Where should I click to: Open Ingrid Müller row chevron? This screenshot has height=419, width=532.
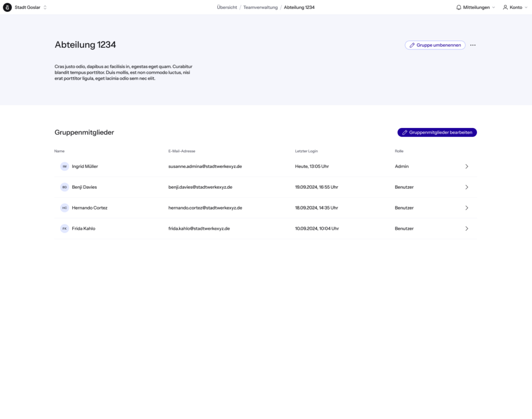click(x=467, y=166)
